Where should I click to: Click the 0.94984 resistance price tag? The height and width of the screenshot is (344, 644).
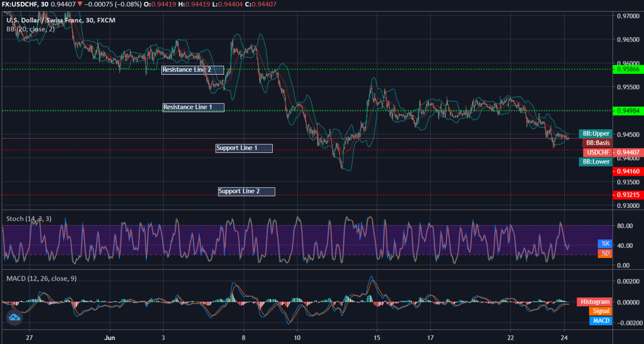(628, 111)
